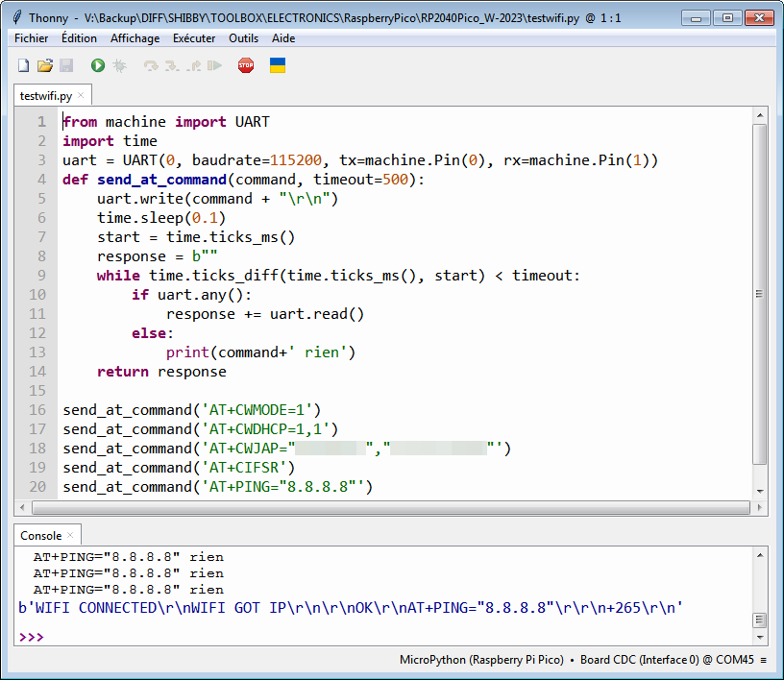Click the Ukraine flag icon
The image size is (784, 680).
tap(278, 65)
